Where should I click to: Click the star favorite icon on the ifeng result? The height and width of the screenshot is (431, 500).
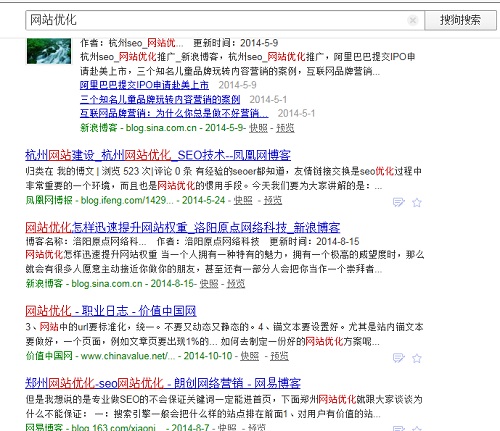coord(417,202)
